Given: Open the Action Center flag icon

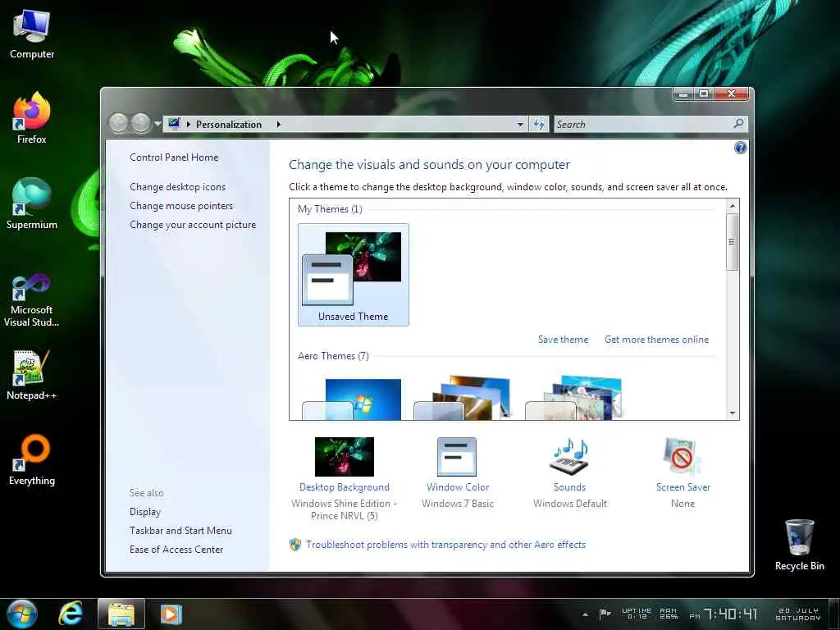Looking at the screenshot, I should pyautogui.click(x=605, y=614).
